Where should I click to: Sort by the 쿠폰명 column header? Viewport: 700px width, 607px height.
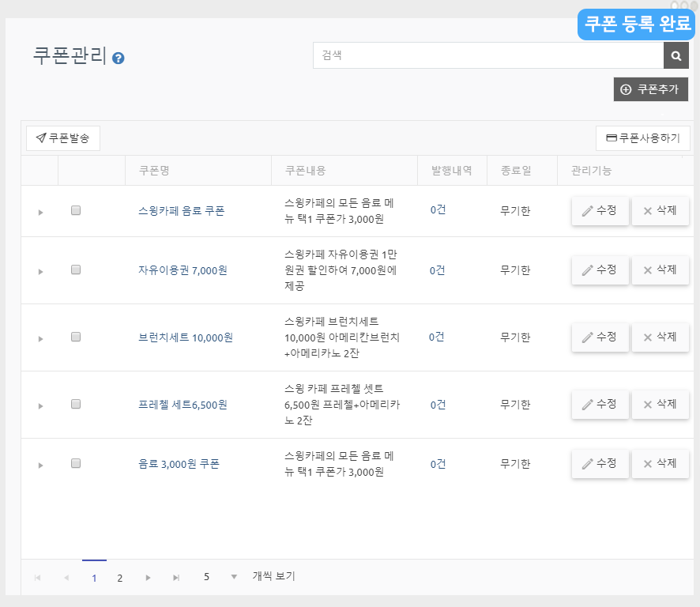click(x=155, y=171)
